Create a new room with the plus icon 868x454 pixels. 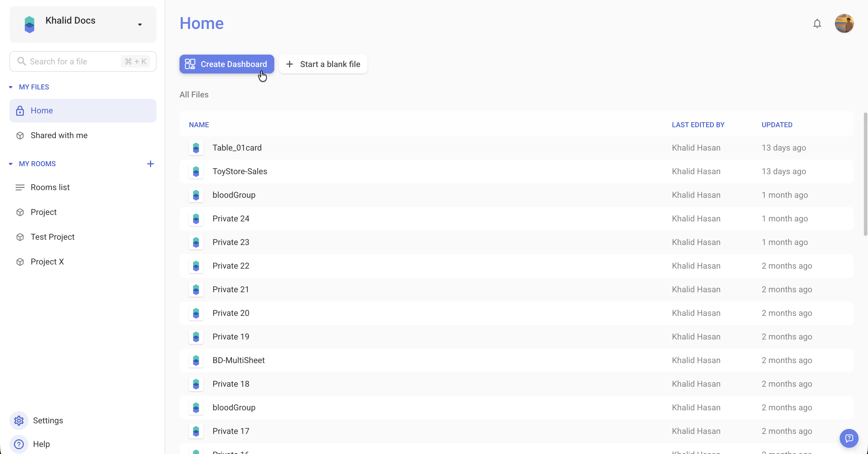pos(151,164)
